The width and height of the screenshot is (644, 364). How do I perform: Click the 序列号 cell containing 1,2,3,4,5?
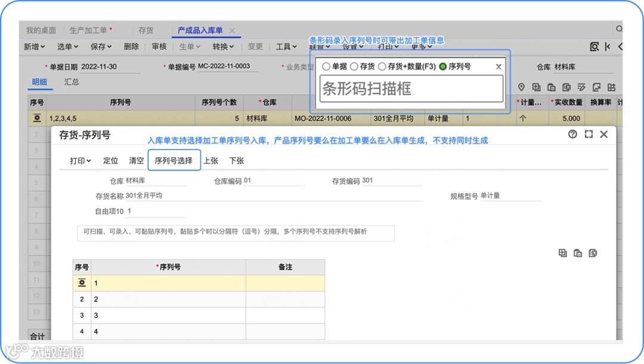click(x=120, y=119)
